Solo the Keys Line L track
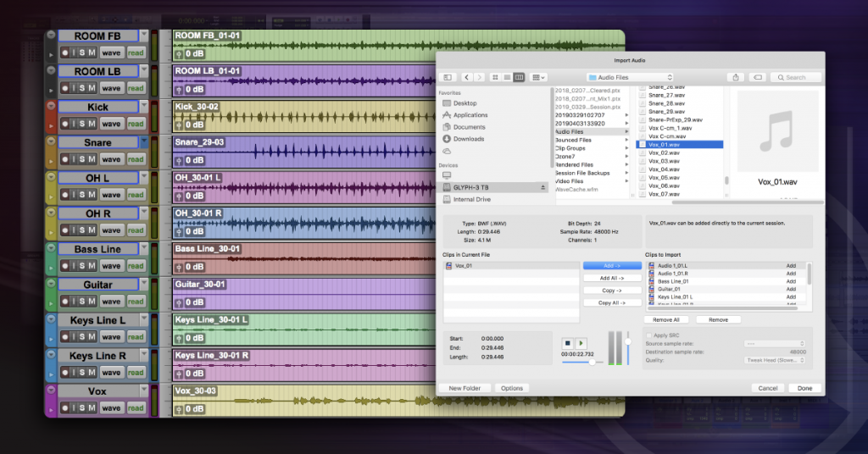This screenshot has height=454, width=868. pyautogui.click(x=82, y=337)
